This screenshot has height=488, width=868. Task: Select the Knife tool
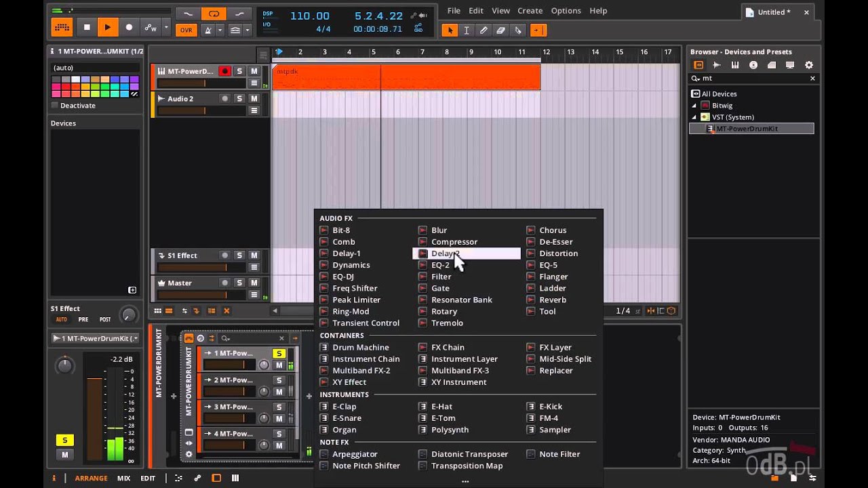tap(518, 30)
